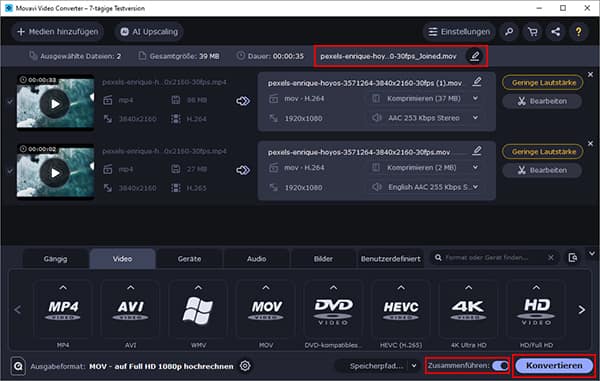
Task: Click Konvertieren to start conversion
Action: pos(554,366)
